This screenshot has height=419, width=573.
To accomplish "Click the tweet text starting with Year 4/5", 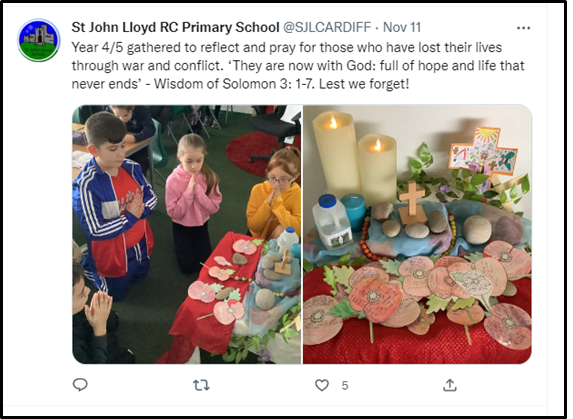I will click(x=298, y=66).
